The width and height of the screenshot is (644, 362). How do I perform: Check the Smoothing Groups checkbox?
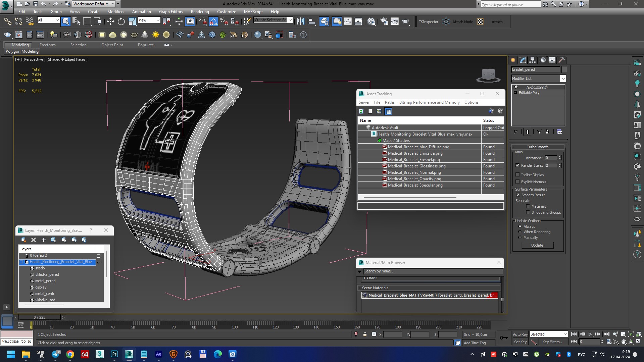[x=528, y=212]
